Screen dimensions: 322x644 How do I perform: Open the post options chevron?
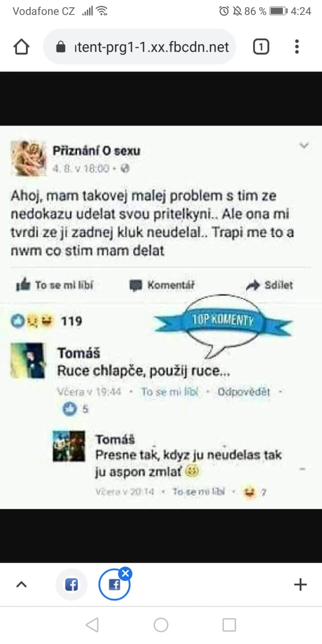304,146
